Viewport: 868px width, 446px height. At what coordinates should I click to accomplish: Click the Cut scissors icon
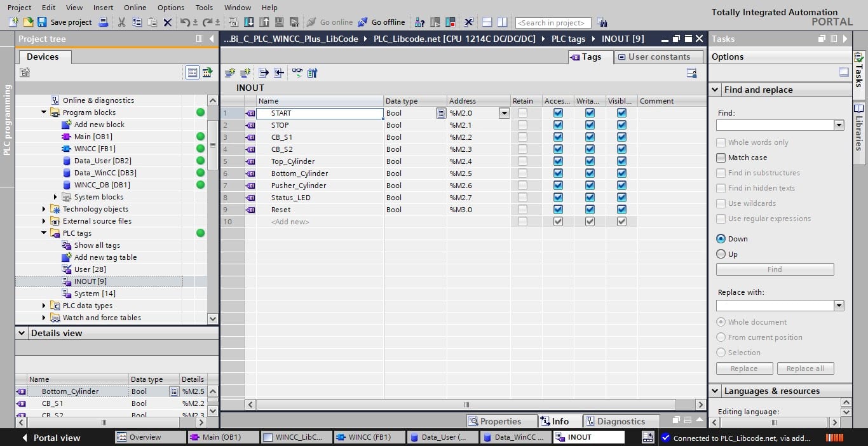[121, 22]
